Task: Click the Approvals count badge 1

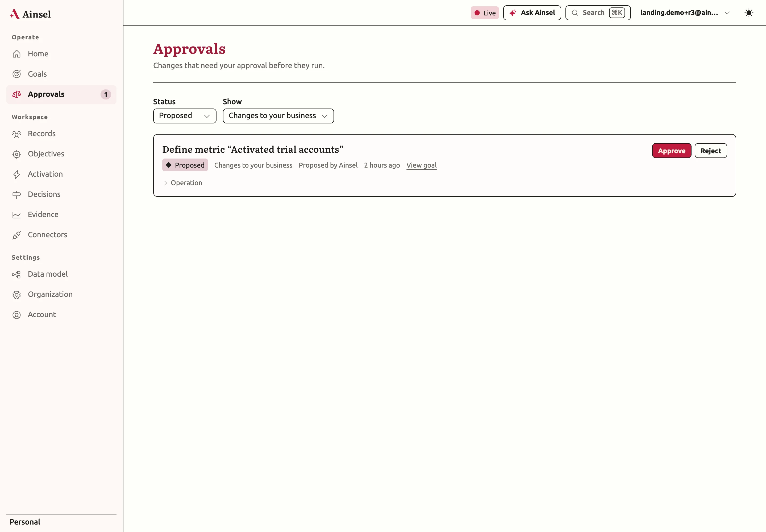Action: [x=106, y=94]
